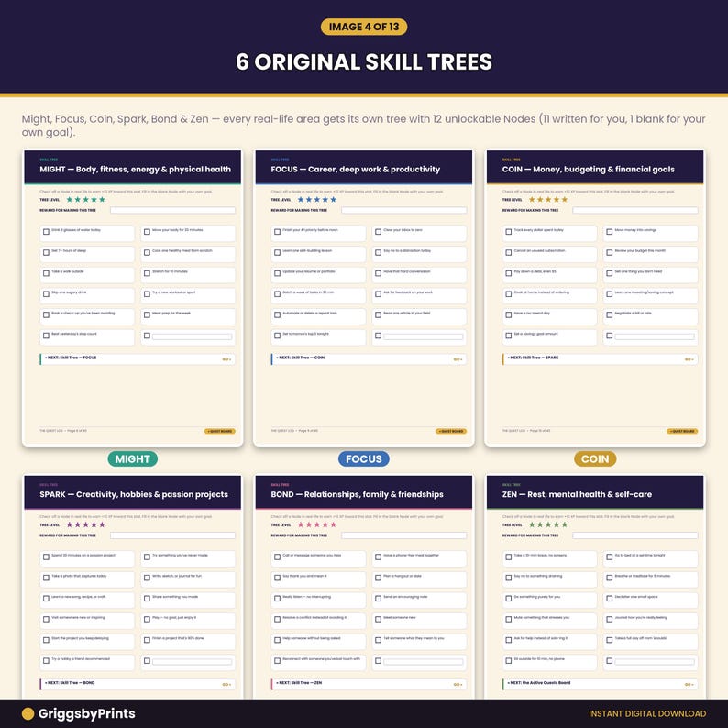Screen dimensions: 728x728
Task: Tick the blank node checkbox on COIN page
Action: pos(609,336)
